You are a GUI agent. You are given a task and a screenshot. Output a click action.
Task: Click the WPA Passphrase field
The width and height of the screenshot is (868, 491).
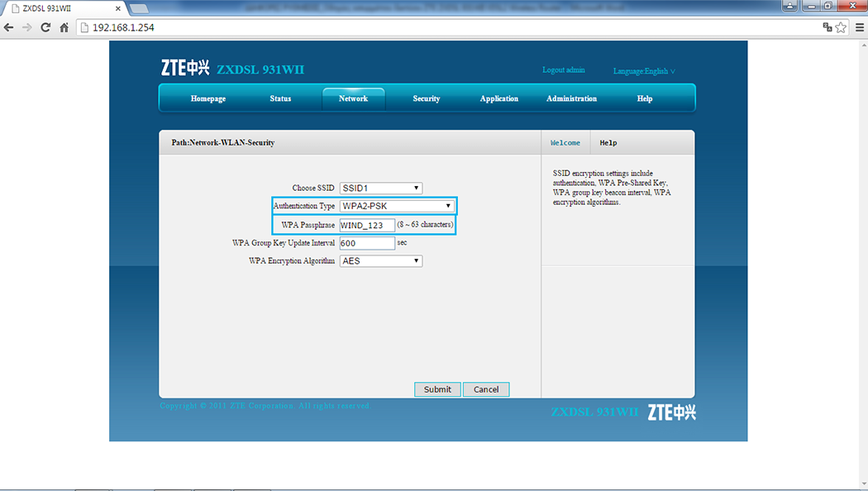pos(367,225)
